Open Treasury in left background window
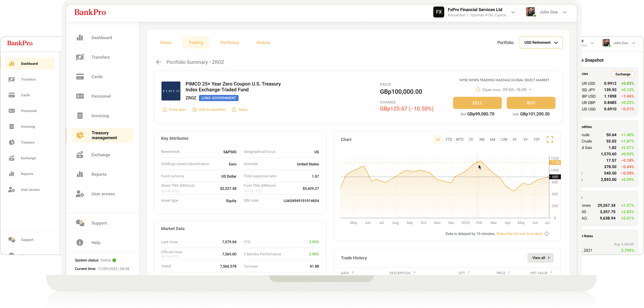 pyautogui.click(x=28, y=142)
